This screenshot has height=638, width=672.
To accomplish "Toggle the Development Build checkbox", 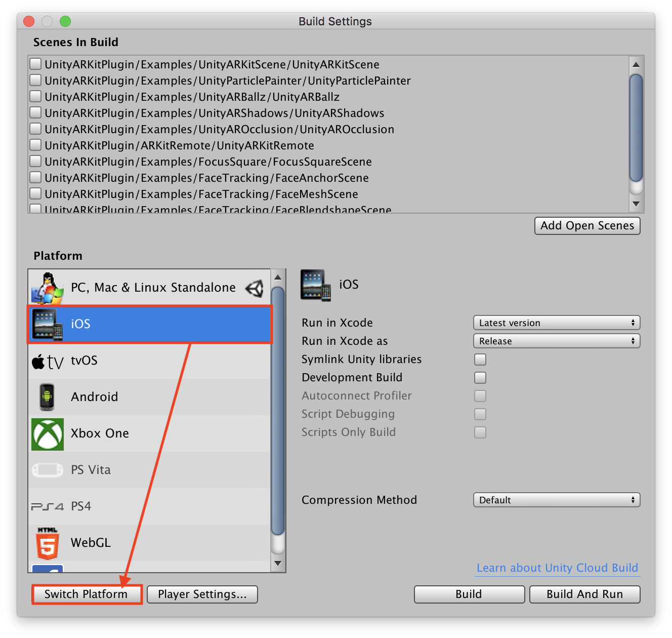I will (x=480, y=378).
